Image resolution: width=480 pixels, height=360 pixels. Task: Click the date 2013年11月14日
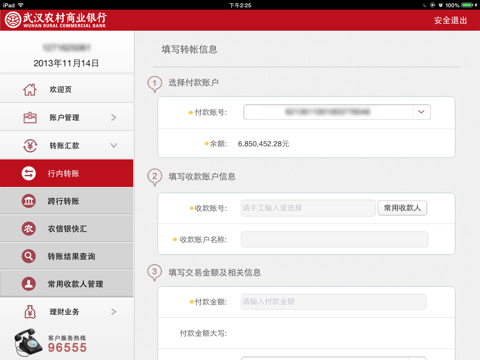(66, 63)
